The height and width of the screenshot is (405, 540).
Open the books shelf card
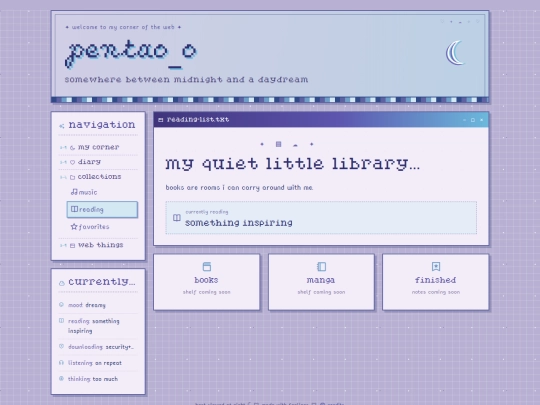[207, 282]
